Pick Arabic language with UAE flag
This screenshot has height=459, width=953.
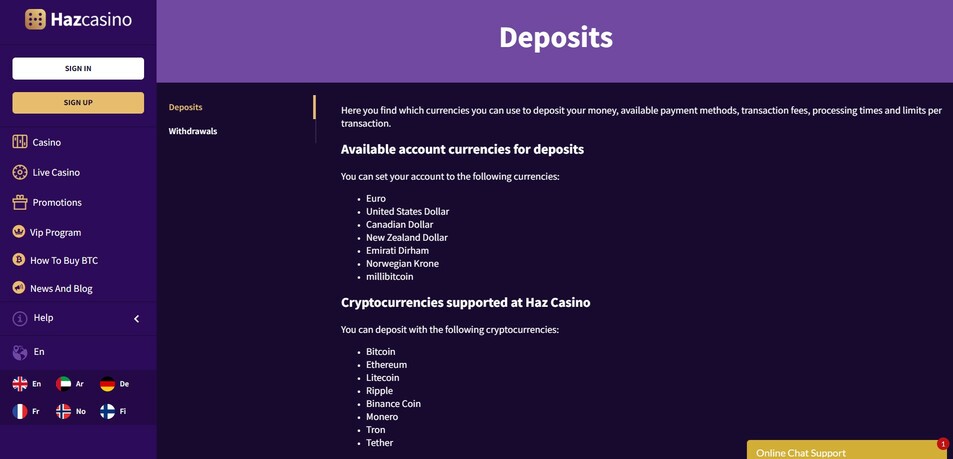click(70, 384)
